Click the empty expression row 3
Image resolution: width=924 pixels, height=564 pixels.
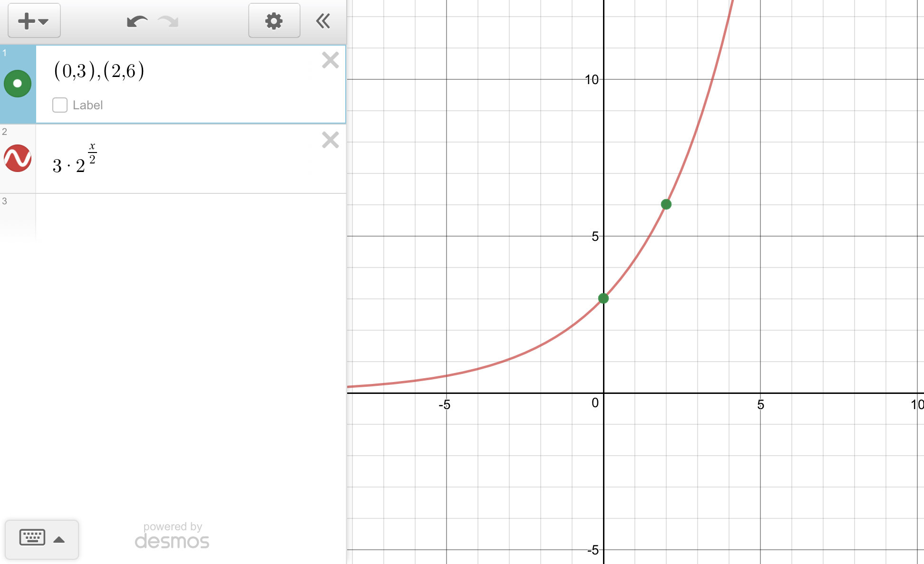(190, 216)
